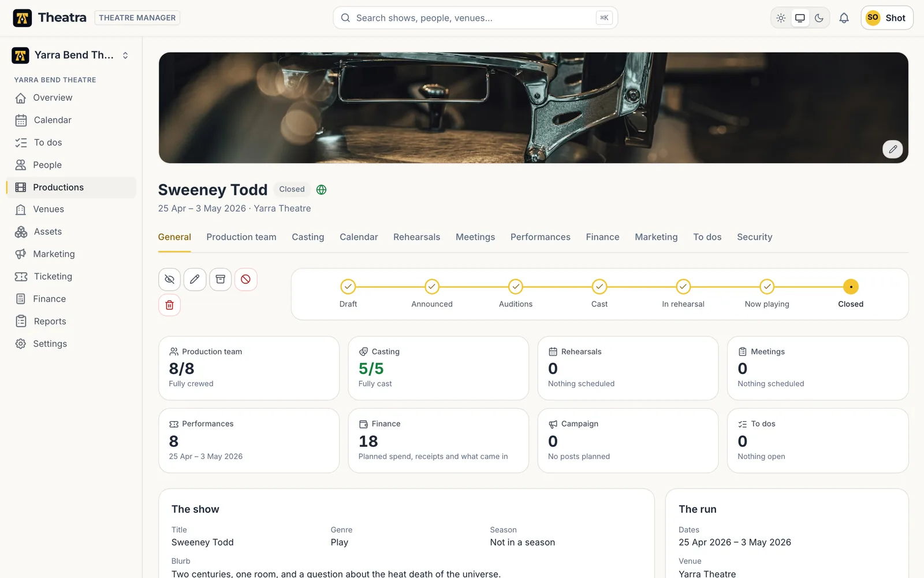Archive the production with the box icon
The image size is (924, 578).
220,279
